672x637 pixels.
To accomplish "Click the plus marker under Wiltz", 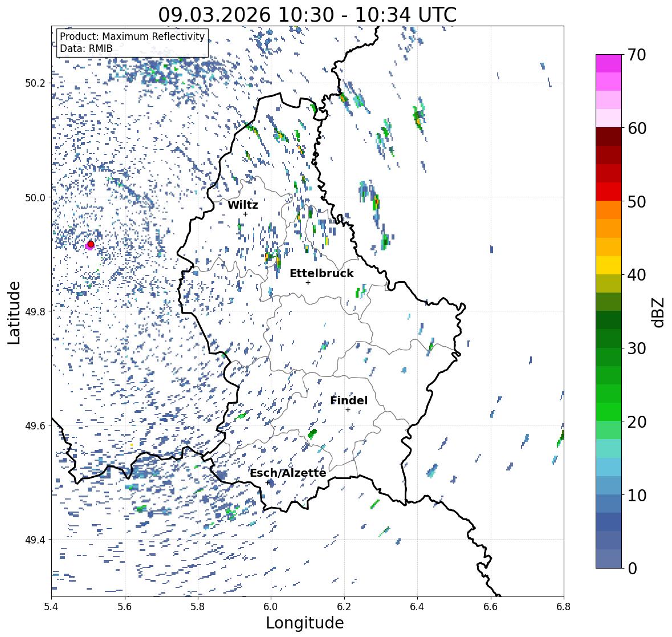I will point(245,214).
